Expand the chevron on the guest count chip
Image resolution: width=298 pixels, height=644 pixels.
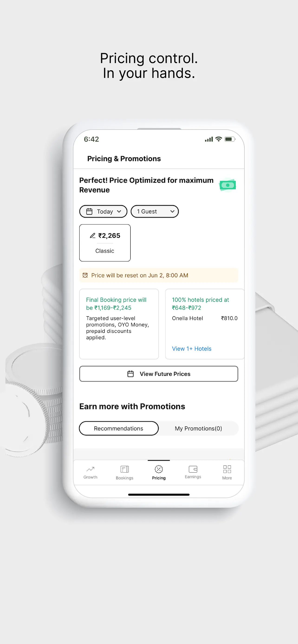pyautogui.click(x=172, y=211)
